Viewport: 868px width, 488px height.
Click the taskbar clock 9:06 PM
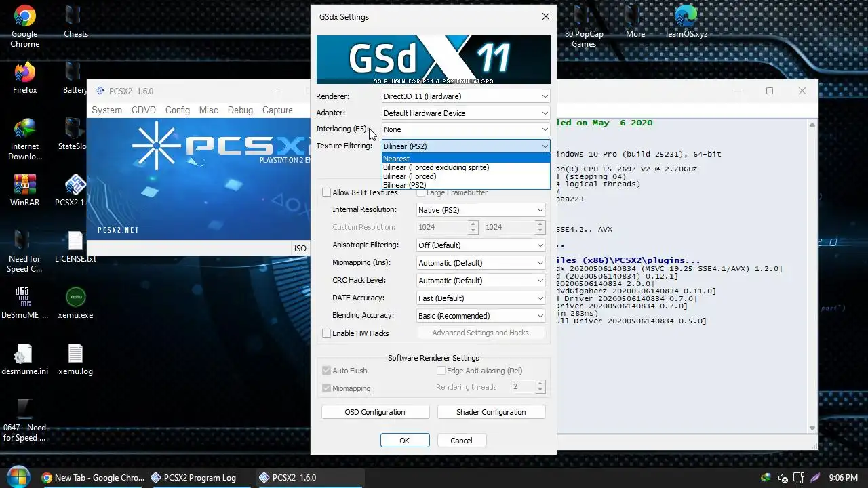pos(844,478)
